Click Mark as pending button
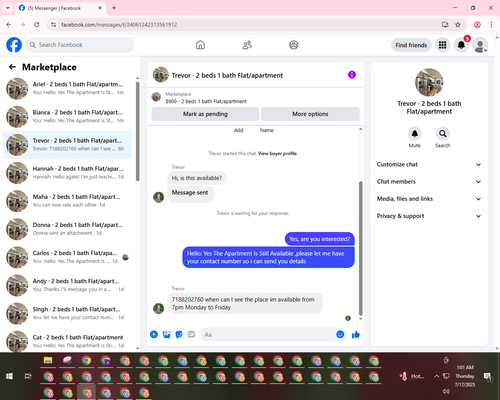 coord(205,114)
